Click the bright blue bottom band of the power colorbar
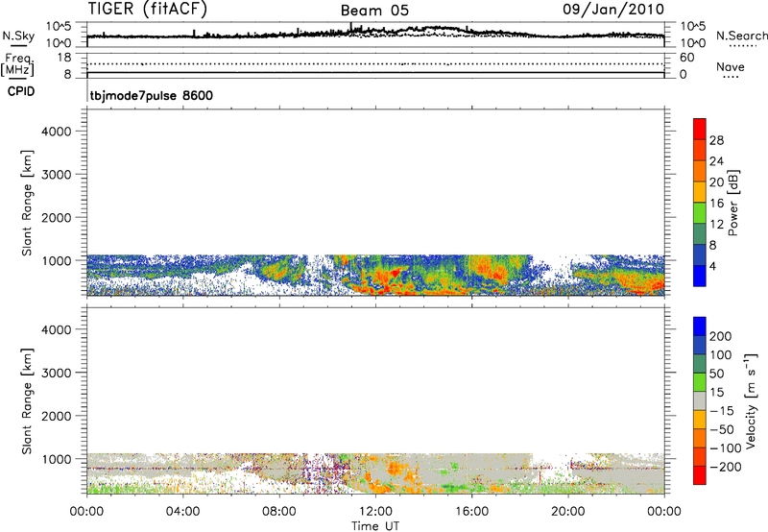Image resolution: width=768 pixels, height=532 pixels. click(x=700, y=277)
